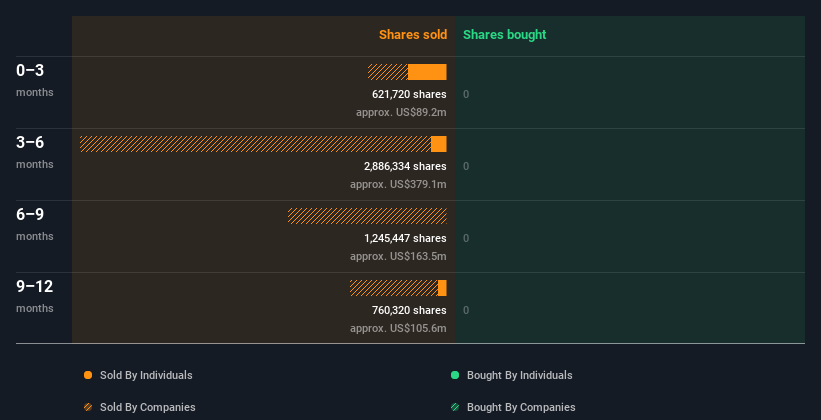The image size is (821, 420).
Task: Click the Bought By Individuals green dot
Action: point(455,375)
